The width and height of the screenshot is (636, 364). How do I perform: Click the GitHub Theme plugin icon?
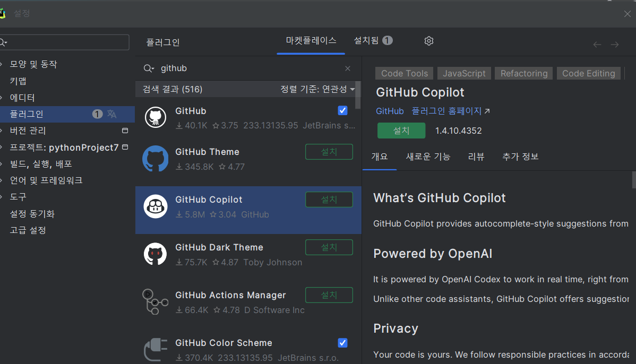(x=156, y=159)
